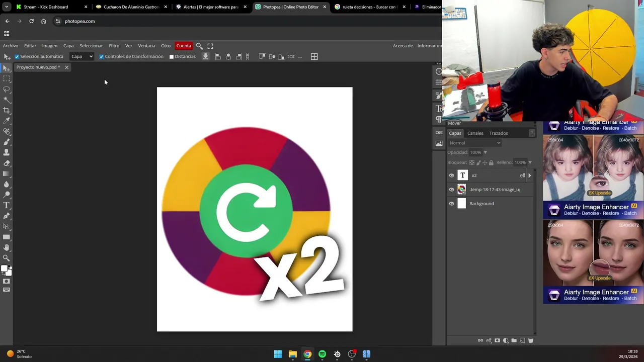
Task: Open search via magnifier icon in menu bar
Action: click(199, 46)
